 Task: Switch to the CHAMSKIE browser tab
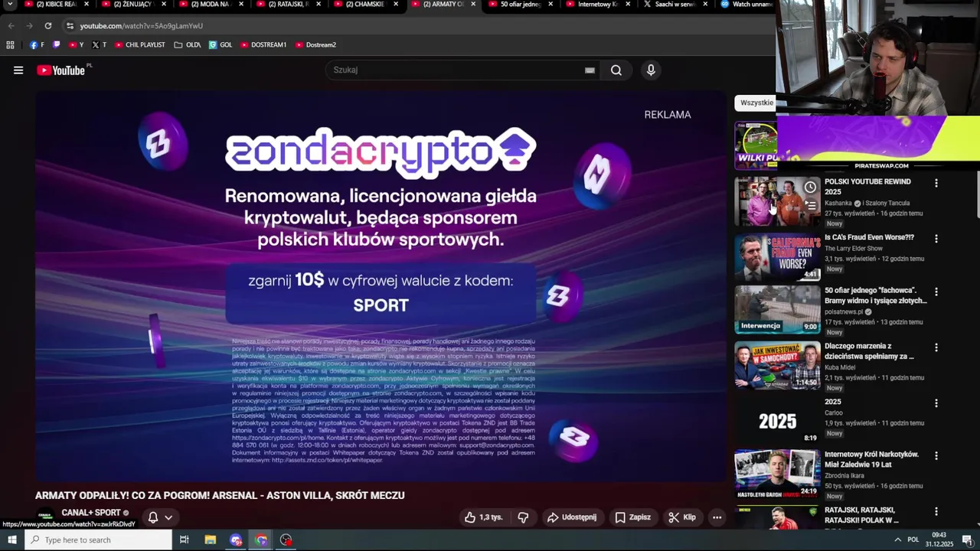coord(364,5)
